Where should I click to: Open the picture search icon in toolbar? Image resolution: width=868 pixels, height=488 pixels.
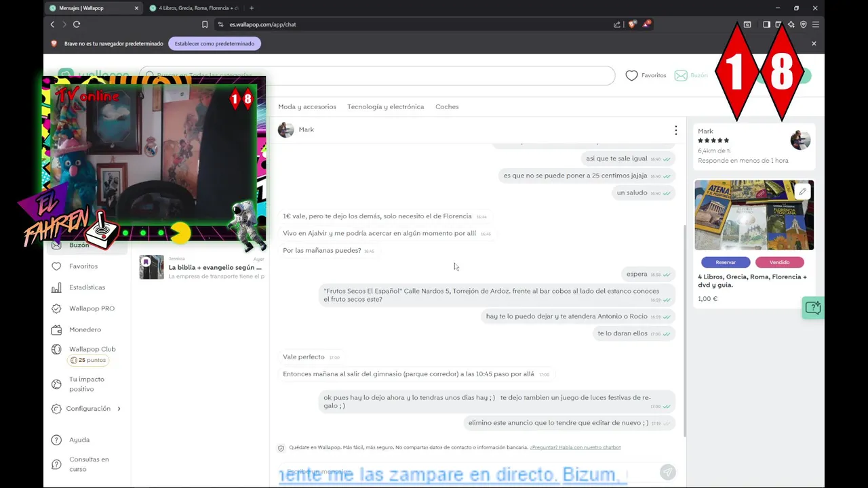tap(747, 24)
